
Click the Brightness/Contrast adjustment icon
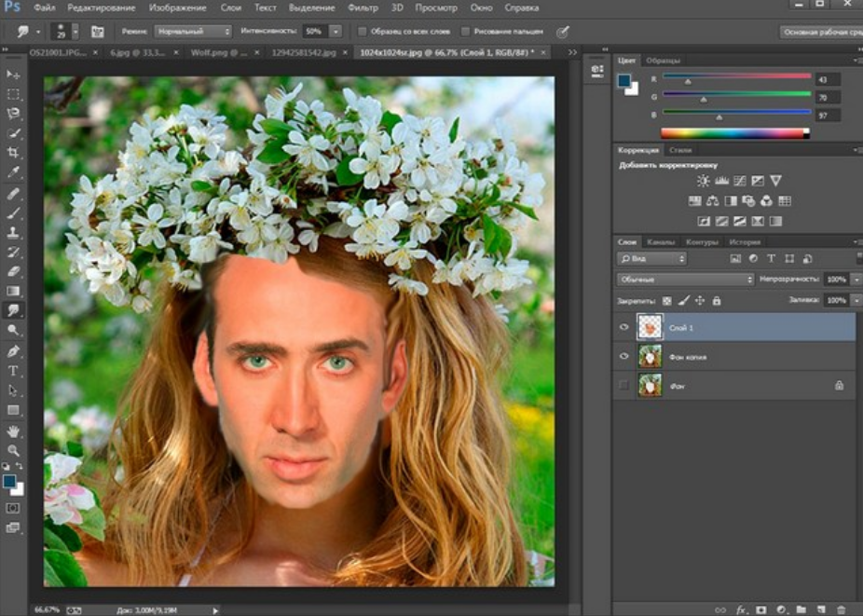pyautogui.click(x=703, y=181)
